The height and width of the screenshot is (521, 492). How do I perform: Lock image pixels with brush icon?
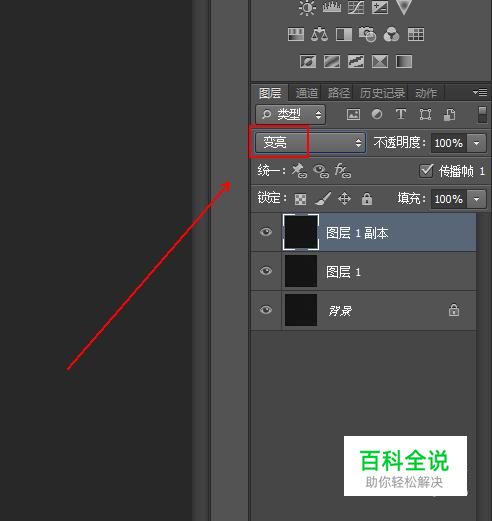click(323, 199)
